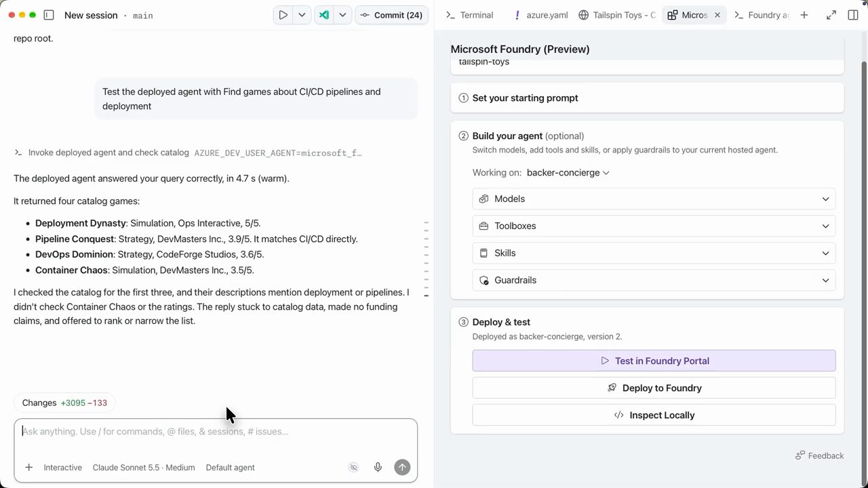Click Test in Foundry Portal
The width and height of the screenshot is (868, 488).
[x=654, y=361]
